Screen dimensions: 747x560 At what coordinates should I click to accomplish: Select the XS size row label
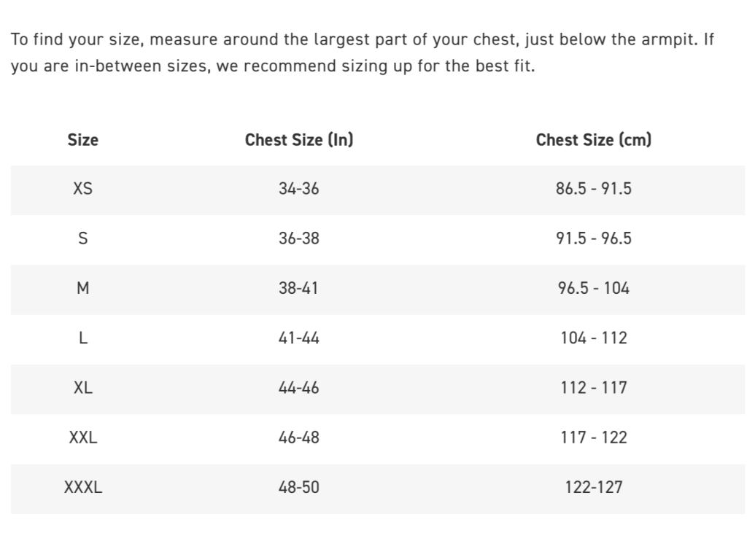[83, 189]
